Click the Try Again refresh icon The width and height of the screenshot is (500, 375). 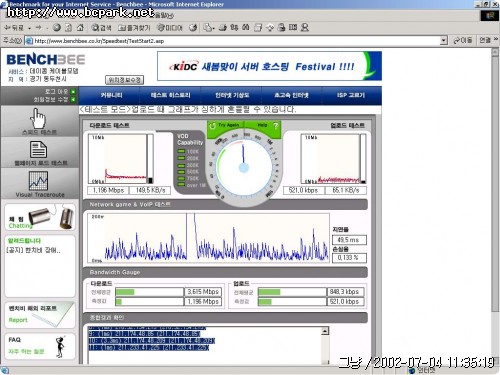212,126
